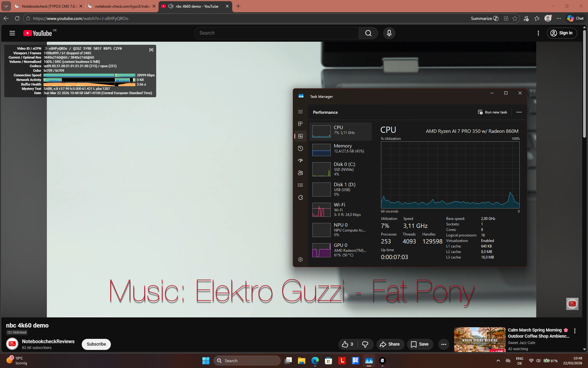Open YouTube guide hamburger menu

click(12, 33)
